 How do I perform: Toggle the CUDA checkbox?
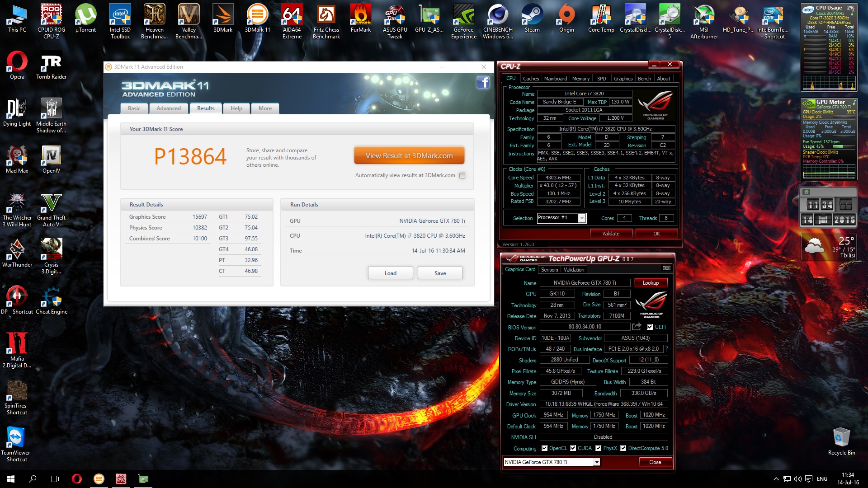pyautogui.click(x=573, y=448)
